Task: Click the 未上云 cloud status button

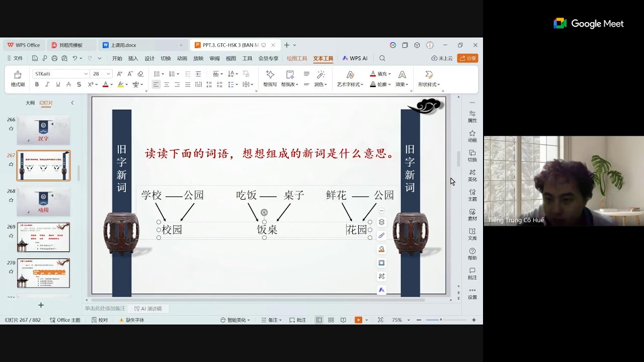Action: 442,58
